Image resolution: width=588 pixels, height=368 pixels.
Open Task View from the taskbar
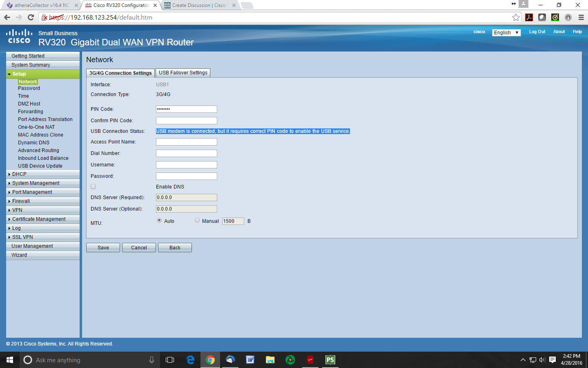tap(170, 360)
